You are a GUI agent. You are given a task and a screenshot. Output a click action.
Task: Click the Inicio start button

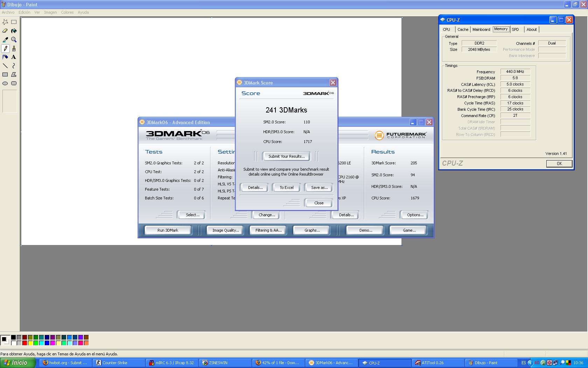[x=17, y=363]
